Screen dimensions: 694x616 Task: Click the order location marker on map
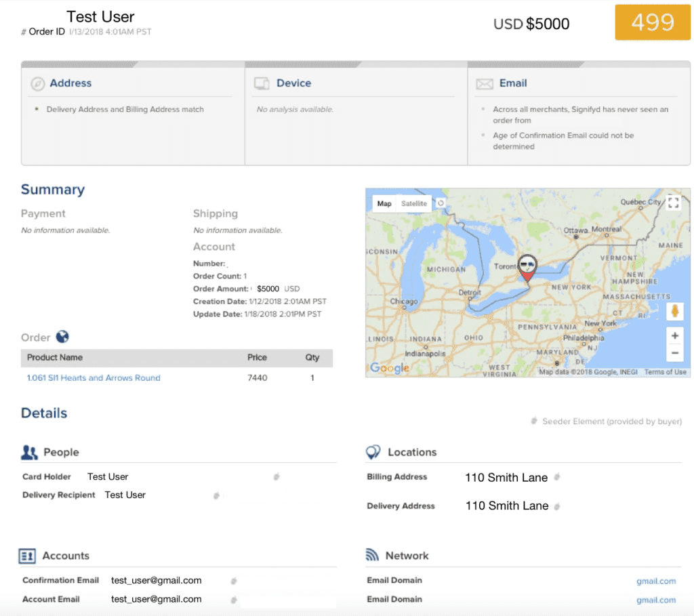527,268
